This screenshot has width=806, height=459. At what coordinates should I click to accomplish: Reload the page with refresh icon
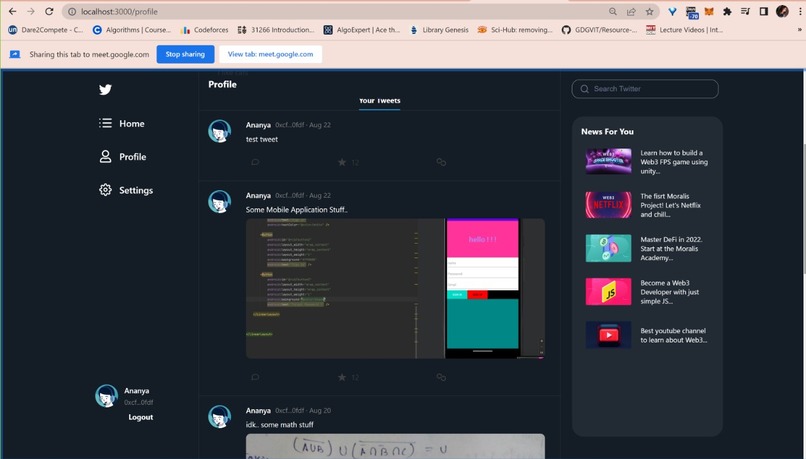[x=49, y=11]
